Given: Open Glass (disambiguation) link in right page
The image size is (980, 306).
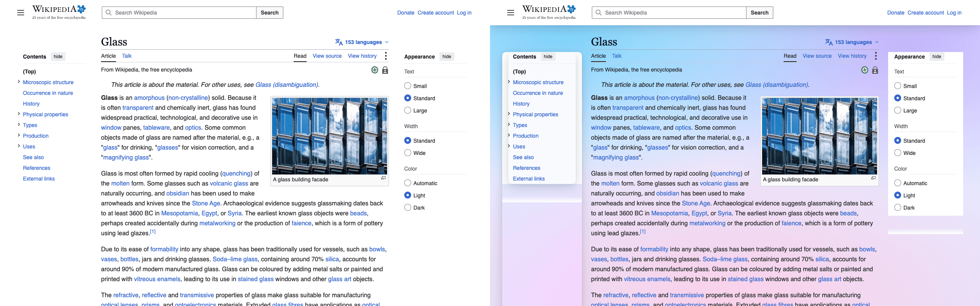Looking at the screenshot, I should click(x=777, y=85).
